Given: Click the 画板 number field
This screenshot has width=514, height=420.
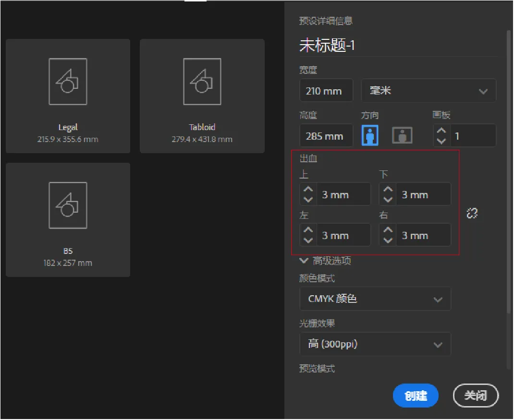Looking at the screenshot, I should tap(473, 136).
